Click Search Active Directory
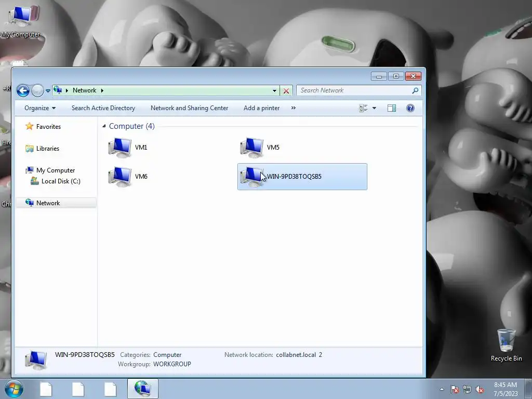 [x=103, y=108]
